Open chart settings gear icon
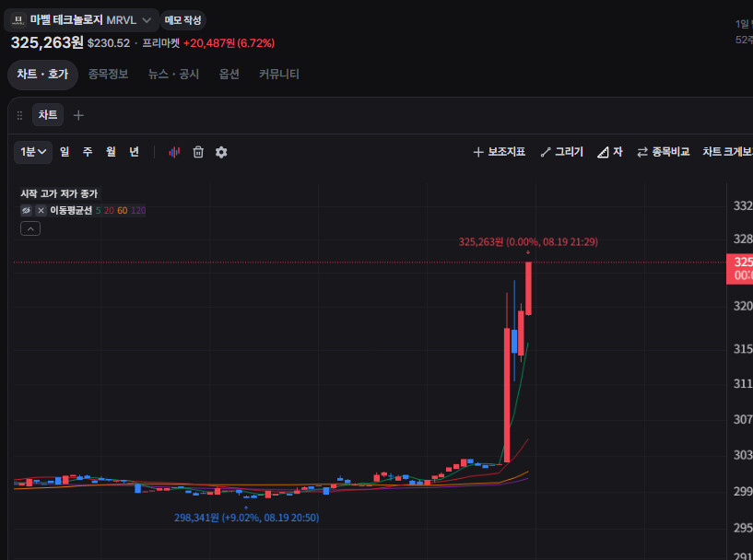The image size is (753, 560). [221, 153]
